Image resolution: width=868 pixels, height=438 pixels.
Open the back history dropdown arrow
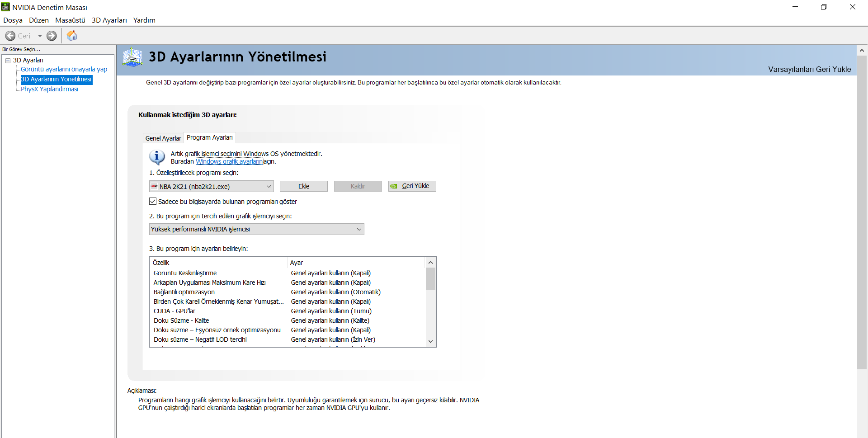click(x=40, y=36)
